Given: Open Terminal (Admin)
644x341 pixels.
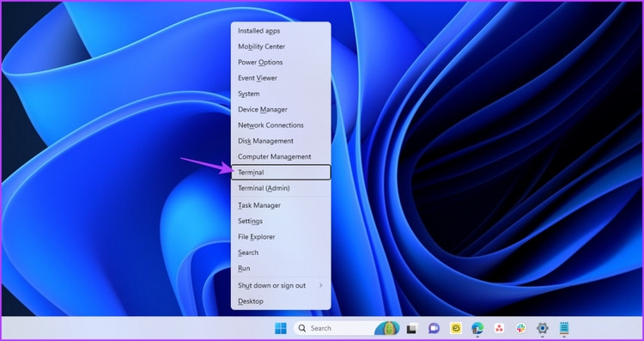Looking at the screenshot, I should 281,188.
